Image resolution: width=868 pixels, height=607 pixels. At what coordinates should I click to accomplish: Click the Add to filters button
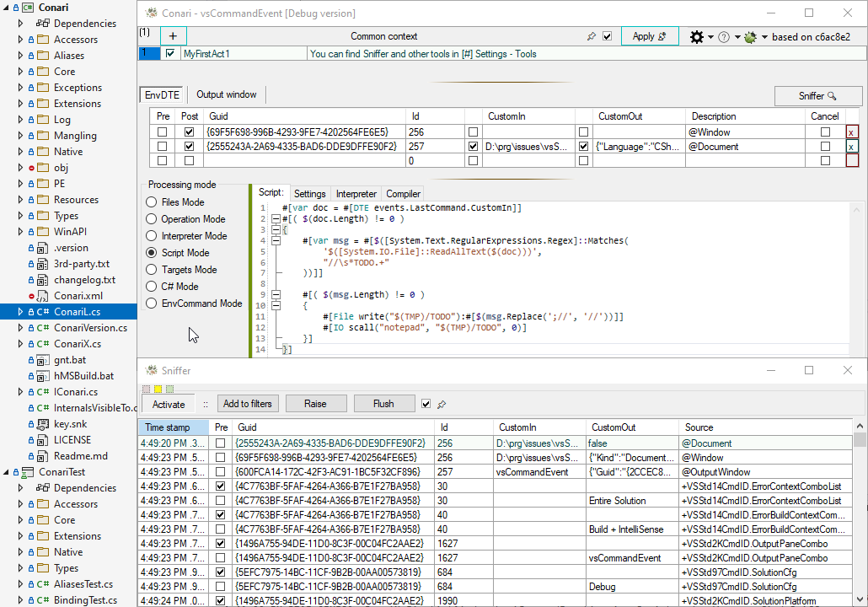[x=247, y=404]
